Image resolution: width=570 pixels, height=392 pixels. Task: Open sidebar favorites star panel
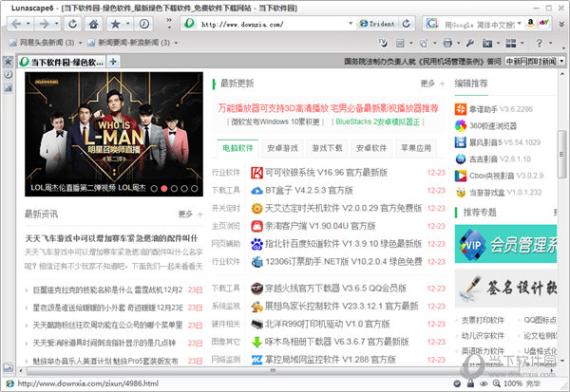8,62
